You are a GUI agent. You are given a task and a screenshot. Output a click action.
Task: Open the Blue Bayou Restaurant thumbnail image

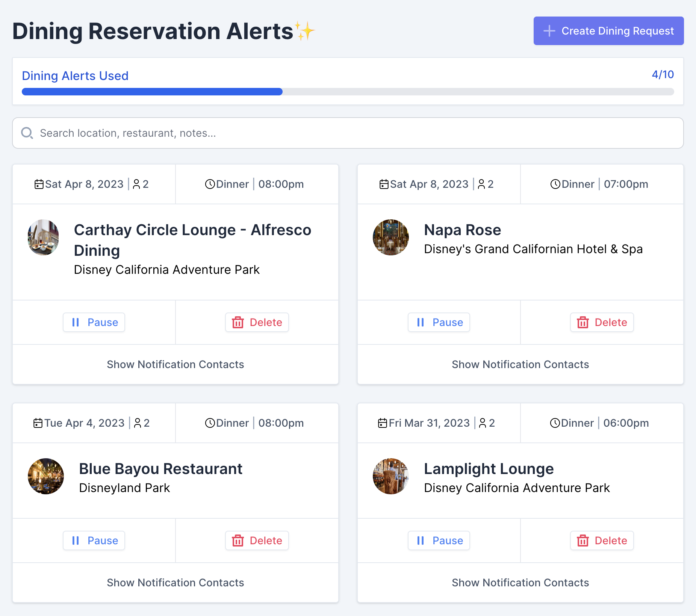tap(46, 476)
